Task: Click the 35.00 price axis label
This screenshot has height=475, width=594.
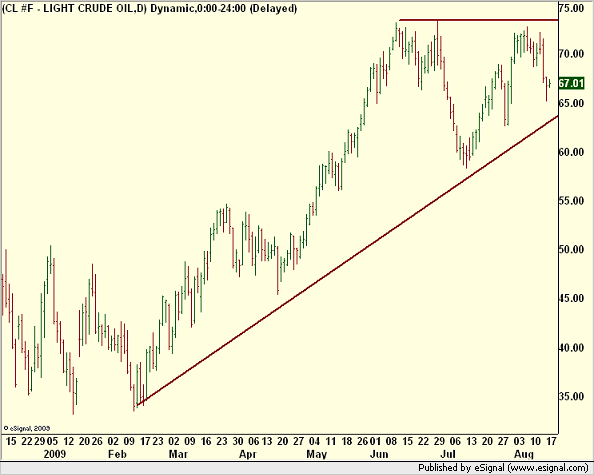Action: pyautogui.click(x=571, y=396)
